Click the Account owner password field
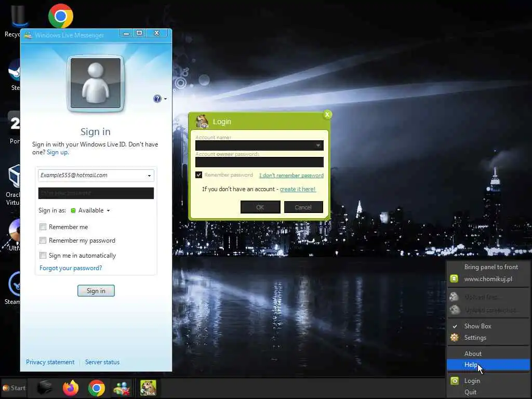This screenshot has height=399, width=532. coord(259,162)
